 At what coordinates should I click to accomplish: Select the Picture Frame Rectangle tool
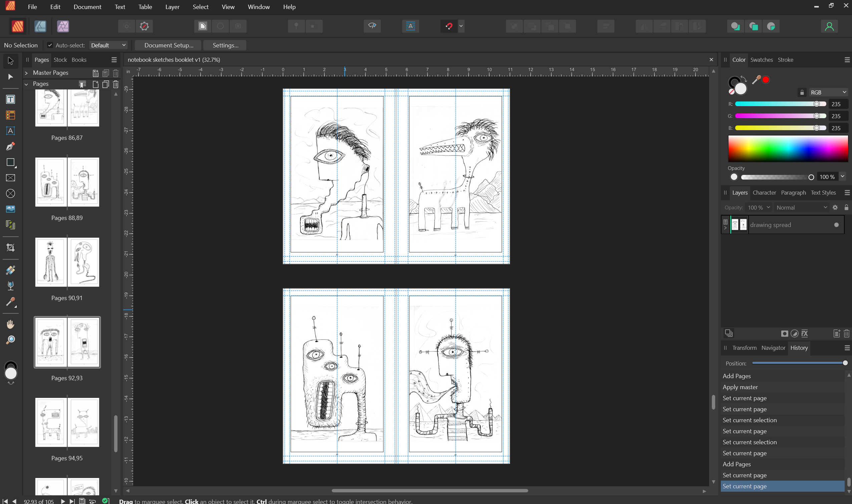pos(11,178)
